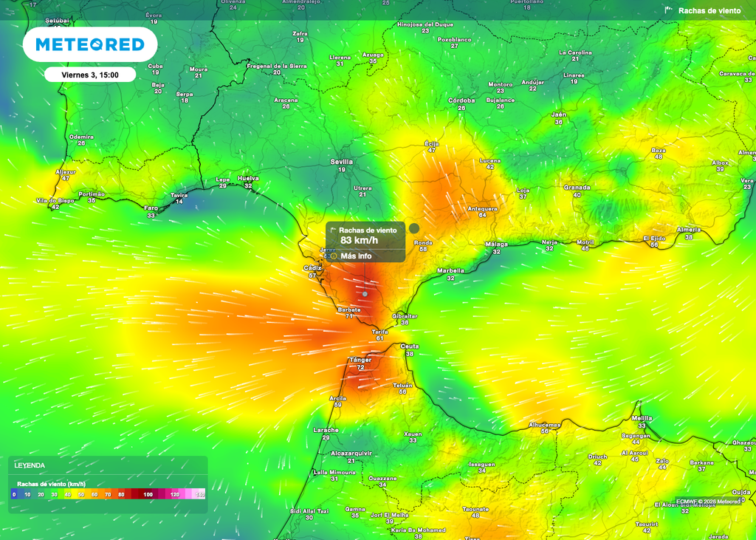Click the Motril city label
Viewport: 756px width, 540px height.
[x=585, y=242]
